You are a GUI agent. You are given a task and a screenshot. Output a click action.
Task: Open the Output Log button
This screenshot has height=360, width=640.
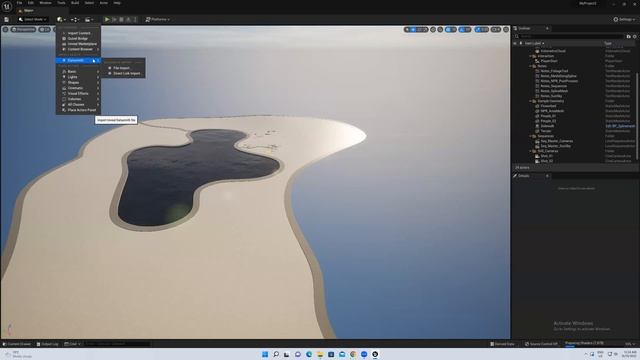point(47,344)
